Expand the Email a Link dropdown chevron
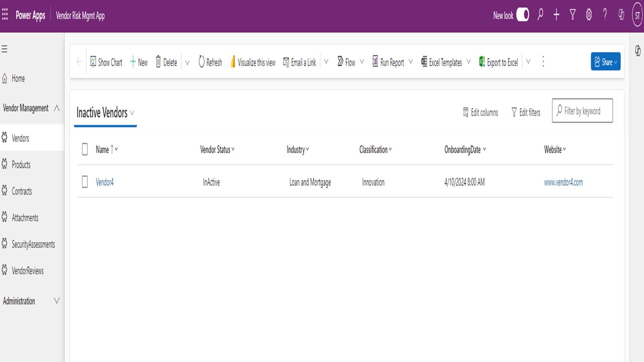644x362 pixels. [326, 62]
